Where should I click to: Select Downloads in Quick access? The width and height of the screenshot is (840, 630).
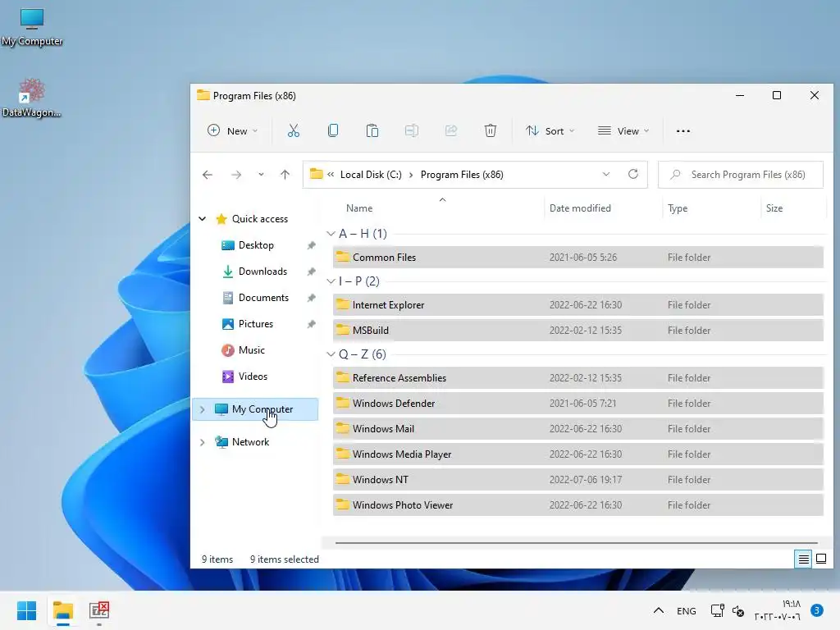click(262, 272)
